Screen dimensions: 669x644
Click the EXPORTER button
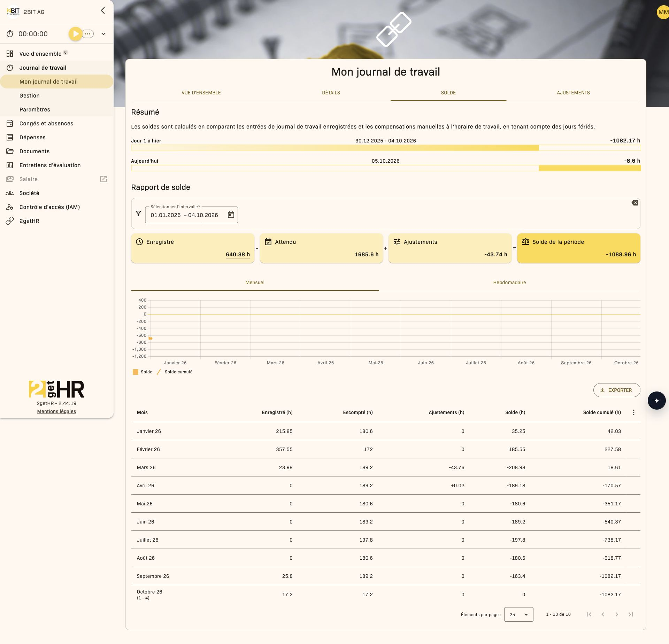[616, 390]
